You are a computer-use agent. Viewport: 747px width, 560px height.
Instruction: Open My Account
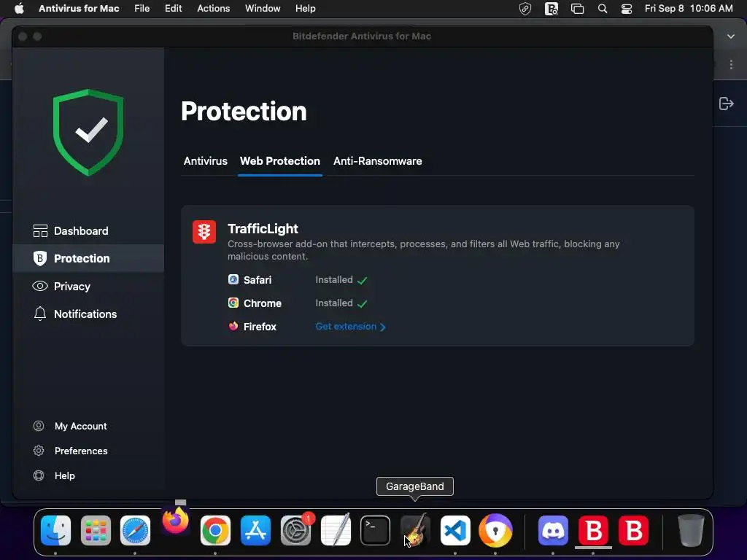pyautogui.click(x=70, y=426)
